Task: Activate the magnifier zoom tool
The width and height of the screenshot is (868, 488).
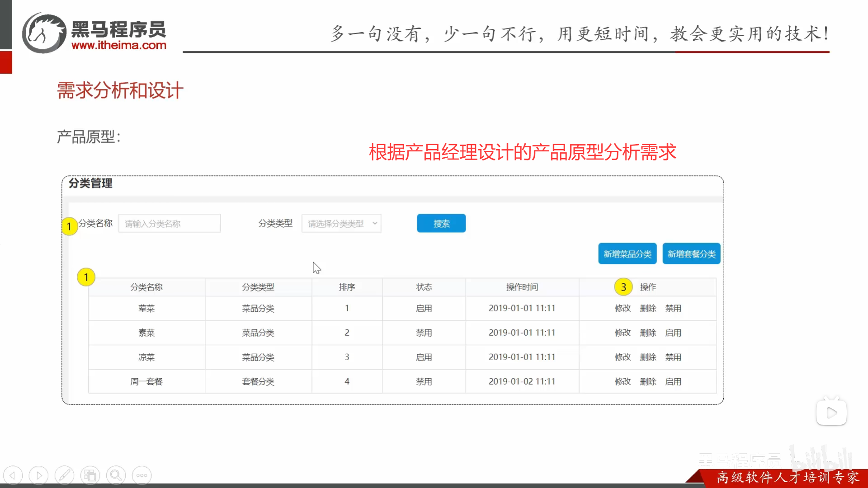Action: 116,475
